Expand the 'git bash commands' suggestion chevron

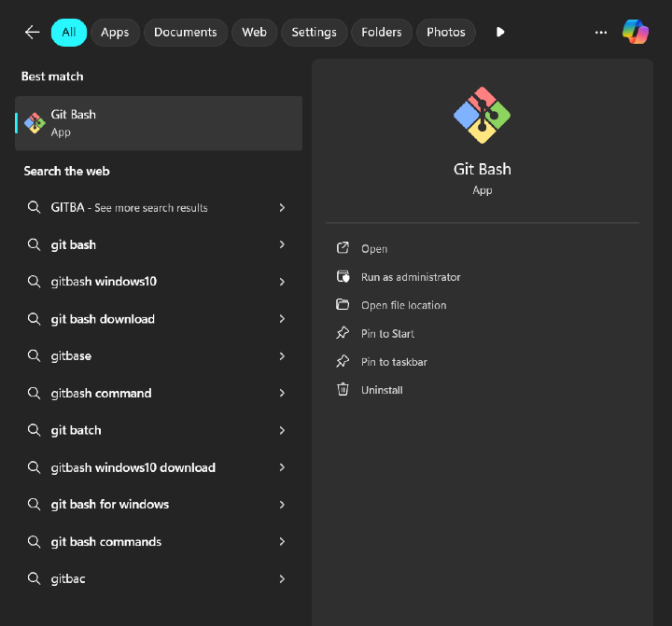(x=282, y=542)
